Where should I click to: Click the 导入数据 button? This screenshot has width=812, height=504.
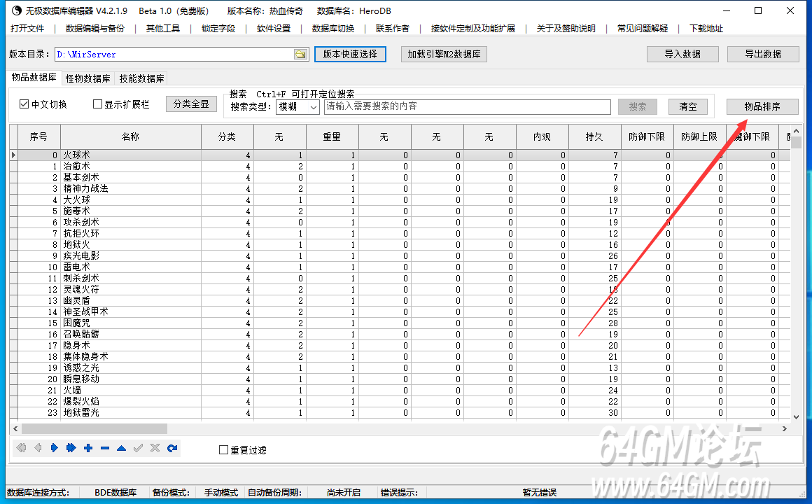pyautogui.click(x=682, y=54)
